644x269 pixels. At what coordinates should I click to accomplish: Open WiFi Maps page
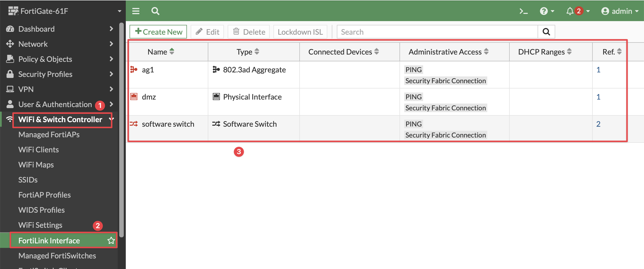(x=36, y=165)
